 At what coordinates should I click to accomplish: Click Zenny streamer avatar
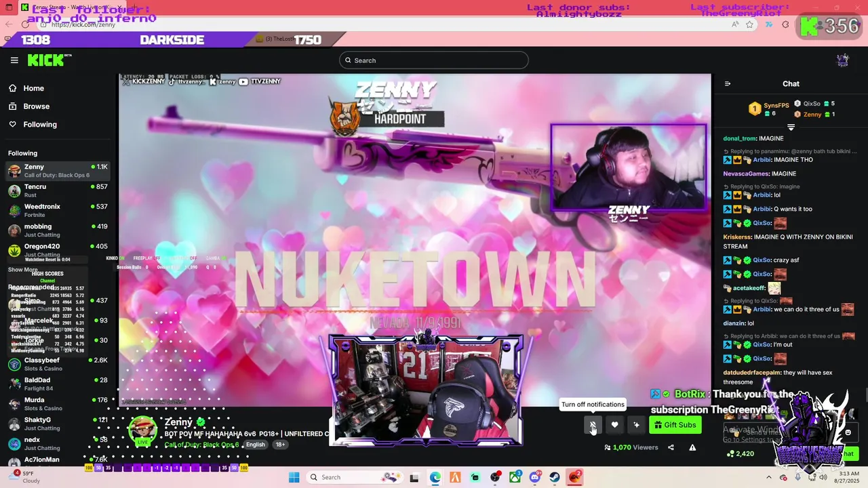click(142, 429)
